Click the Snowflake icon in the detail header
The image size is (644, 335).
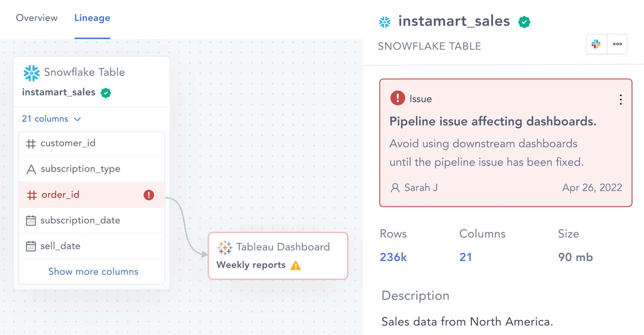385,22
